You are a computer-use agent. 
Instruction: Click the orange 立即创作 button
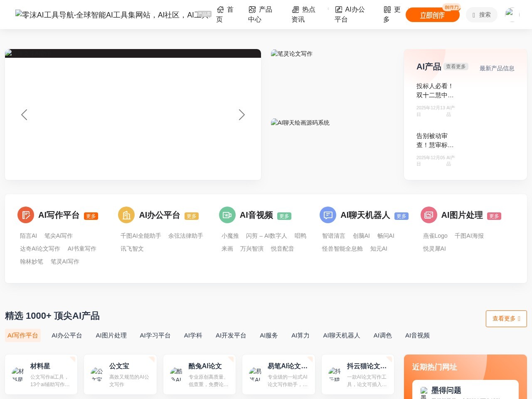click(x=433, y=15)
